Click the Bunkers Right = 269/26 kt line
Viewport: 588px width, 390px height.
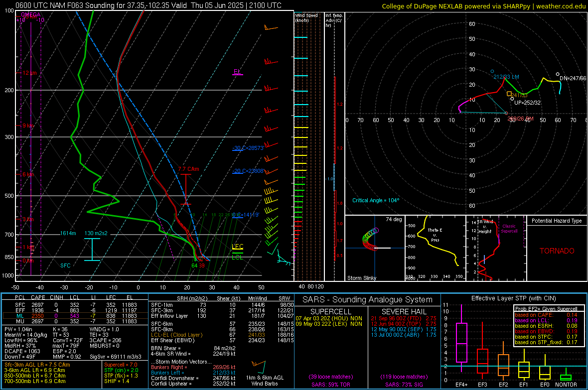point(193,367)
